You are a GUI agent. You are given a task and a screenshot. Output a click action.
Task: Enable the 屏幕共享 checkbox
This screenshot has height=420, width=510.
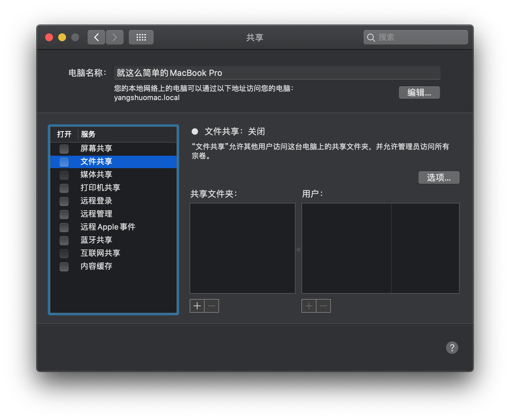pyautogui.click(x=64, y=149)
